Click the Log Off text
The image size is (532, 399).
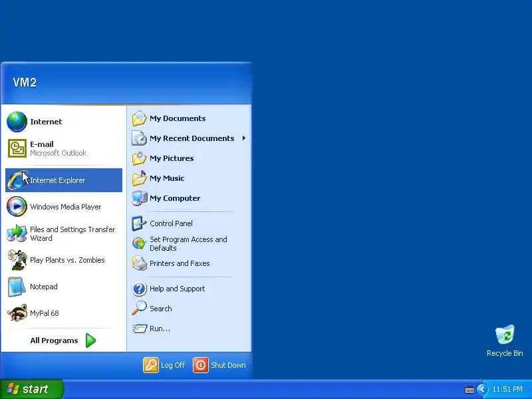(173, 365)
